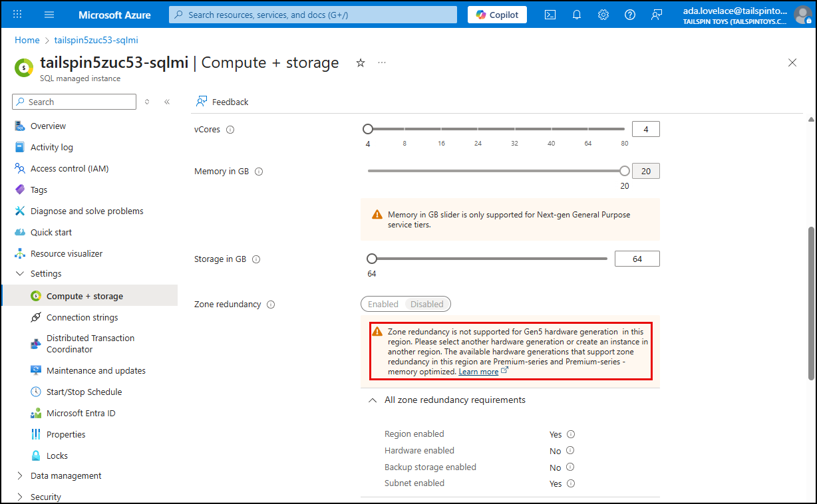The width and height of the screenshot is (817, 504).
Task: Open Connection strings in sidebar
Action: 82,318
